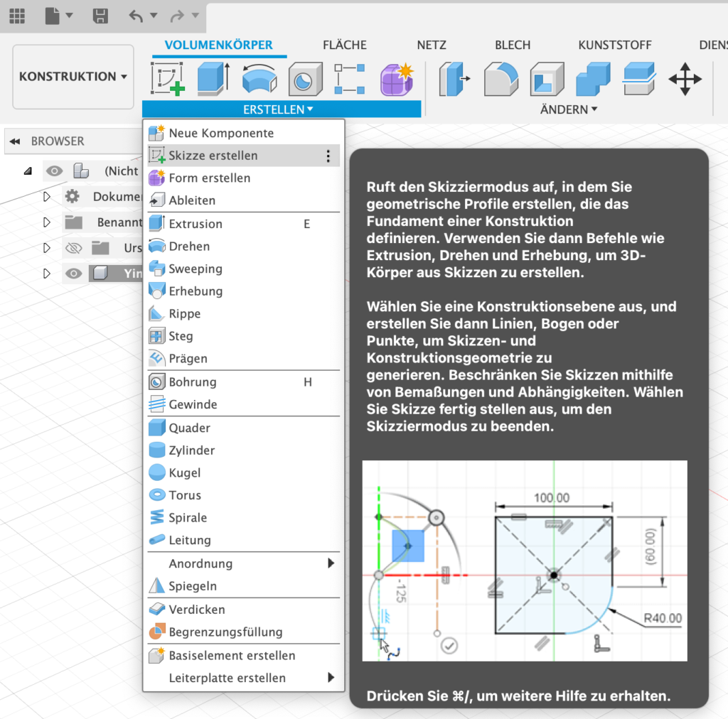Open the grid data panel icon

pyautogui.click(x=16, y=16)
